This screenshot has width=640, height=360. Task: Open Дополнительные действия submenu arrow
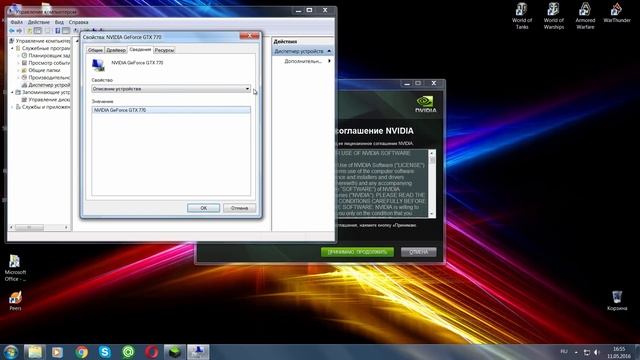click(329, 61)
